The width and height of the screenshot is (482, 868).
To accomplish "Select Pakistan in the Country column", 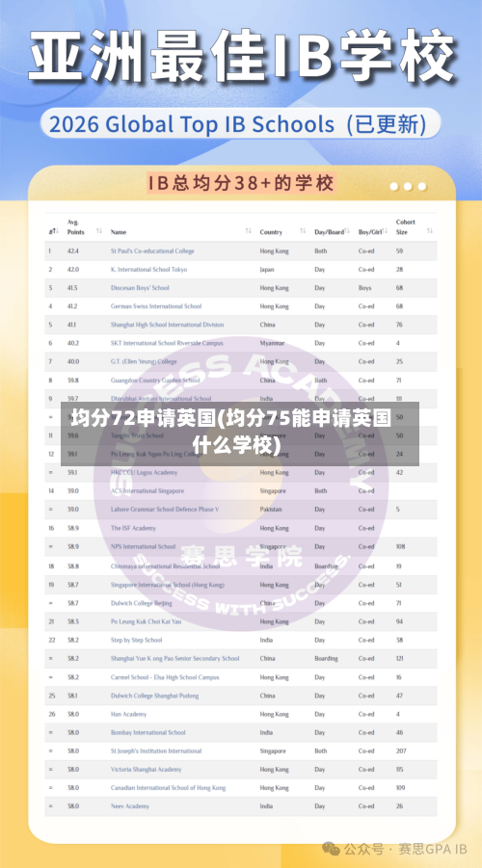I will [x=271, y=510].
